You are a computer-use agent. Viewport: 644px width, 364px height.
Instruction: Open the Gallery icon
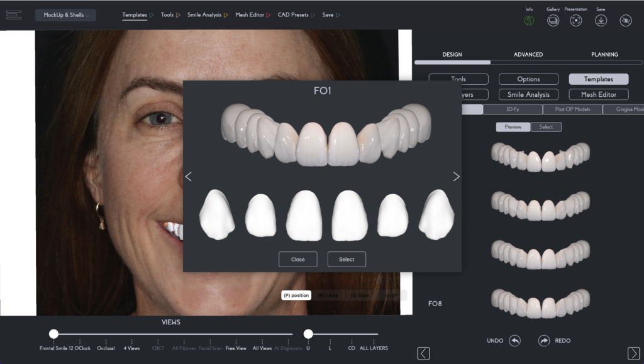point(553,21)
